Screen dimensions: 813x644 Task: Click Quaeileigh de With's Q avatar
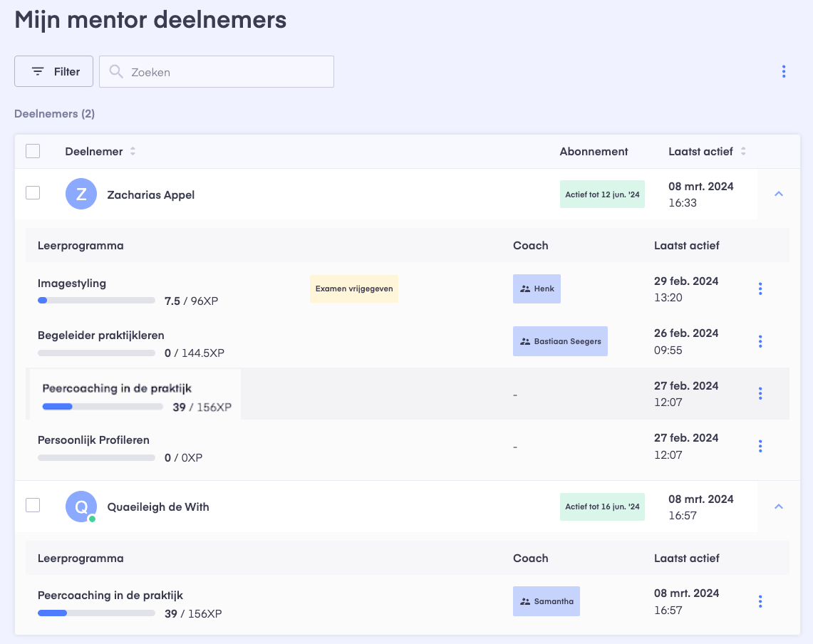81,507
